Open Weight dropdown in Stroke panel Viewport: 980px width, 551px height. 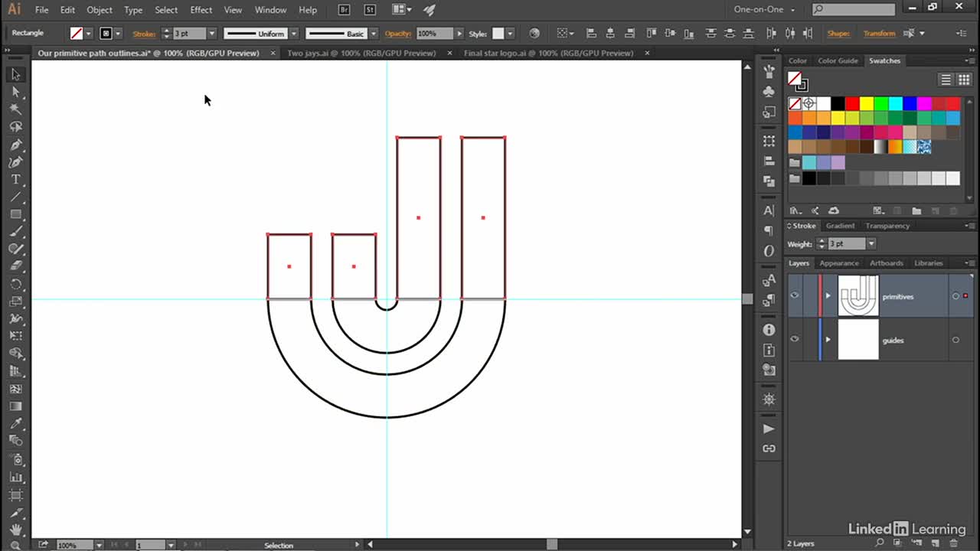coord(871,243)
